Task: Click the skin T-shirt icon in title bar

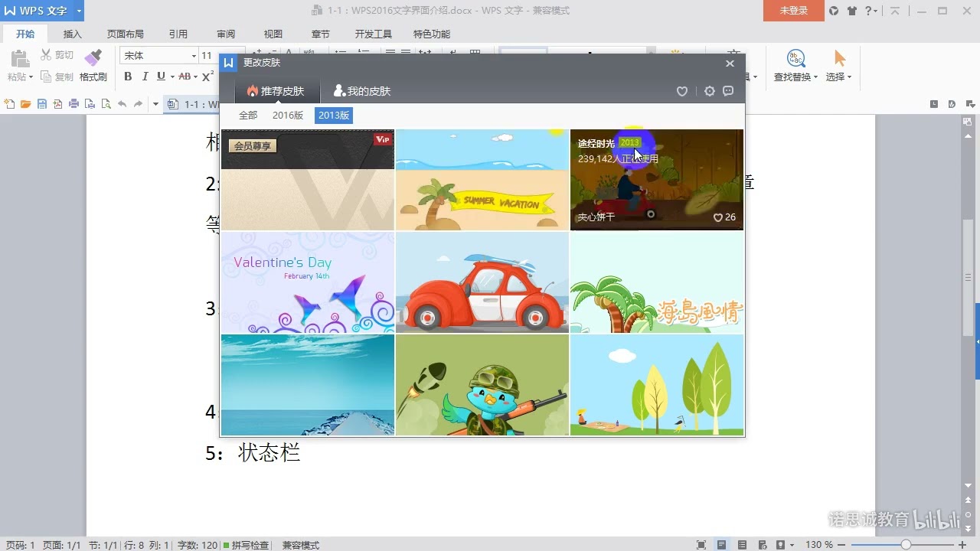Action: click(852, 11)
